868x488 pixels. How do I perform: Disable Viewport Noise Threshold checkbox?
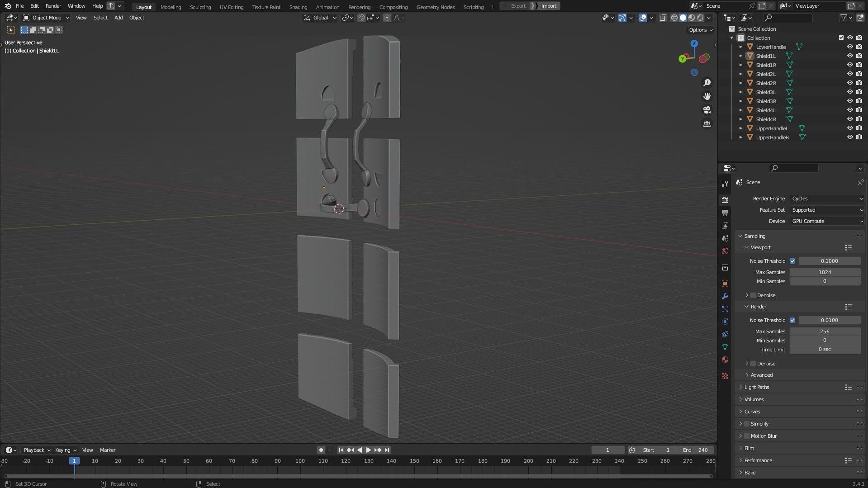(x=792, y=261)
